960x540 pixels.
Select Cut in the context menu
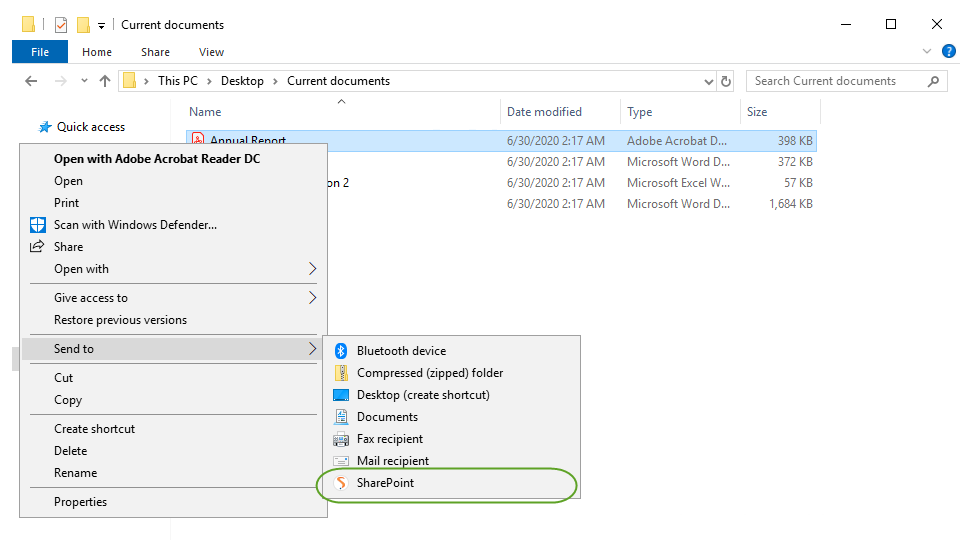(x=174, y=378)
